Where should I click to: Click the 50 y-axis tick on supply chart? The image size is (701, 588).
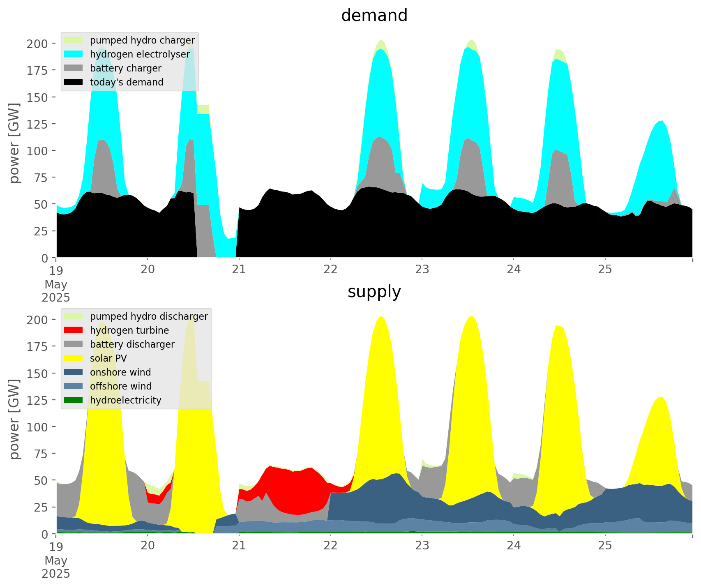coord(41,480)
